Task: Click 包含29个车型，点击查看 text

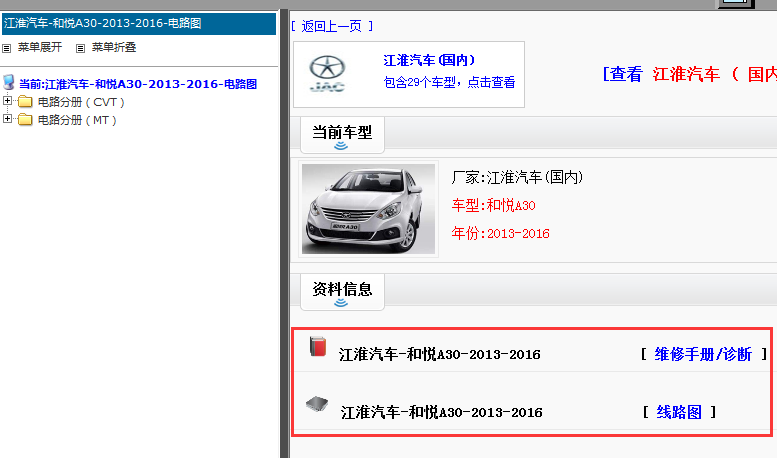Action: tap(449, 82)
